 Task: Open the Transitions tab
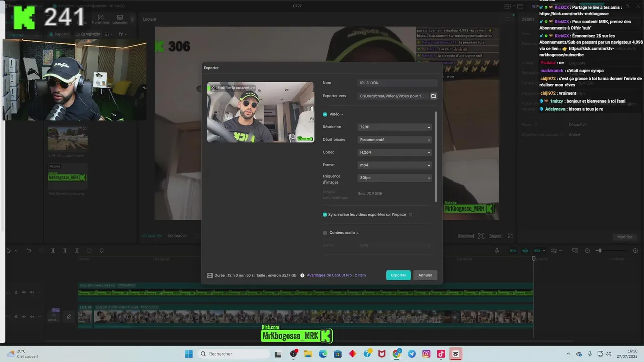coord(100,19)
